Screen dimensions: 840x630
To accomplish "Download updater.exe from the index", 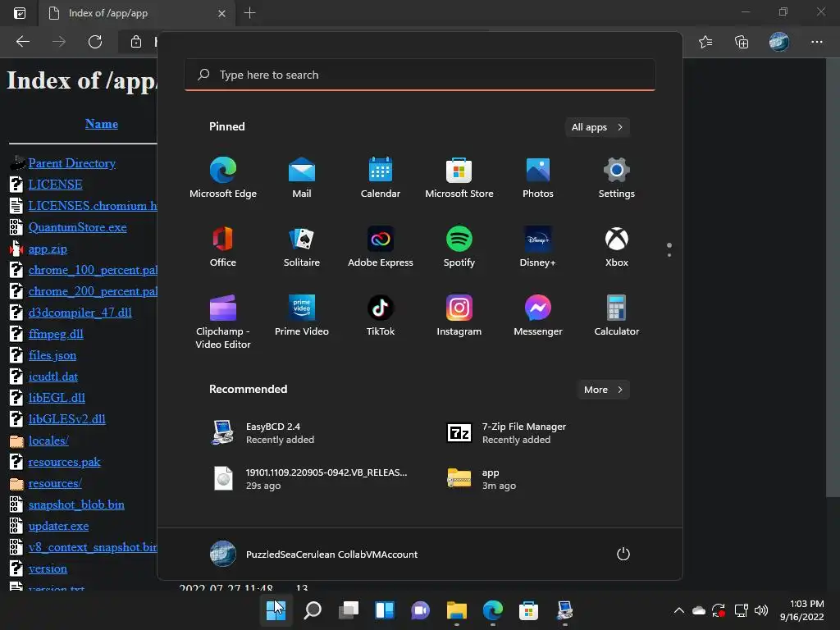I will [x=58, y=526].
